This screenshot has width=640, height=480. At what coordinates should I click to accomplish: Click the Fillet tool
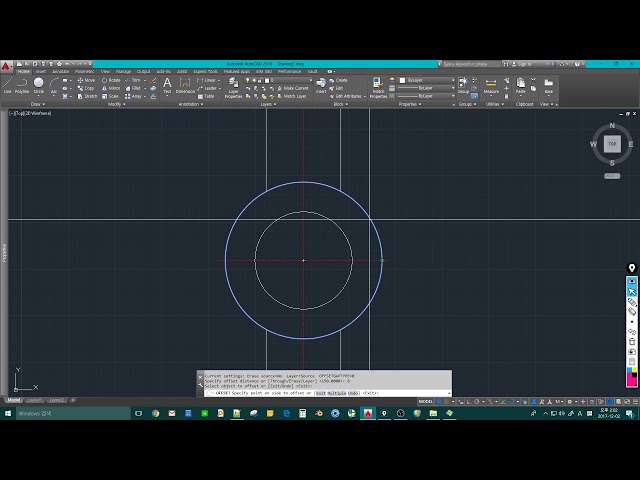[x=133, y=88]
